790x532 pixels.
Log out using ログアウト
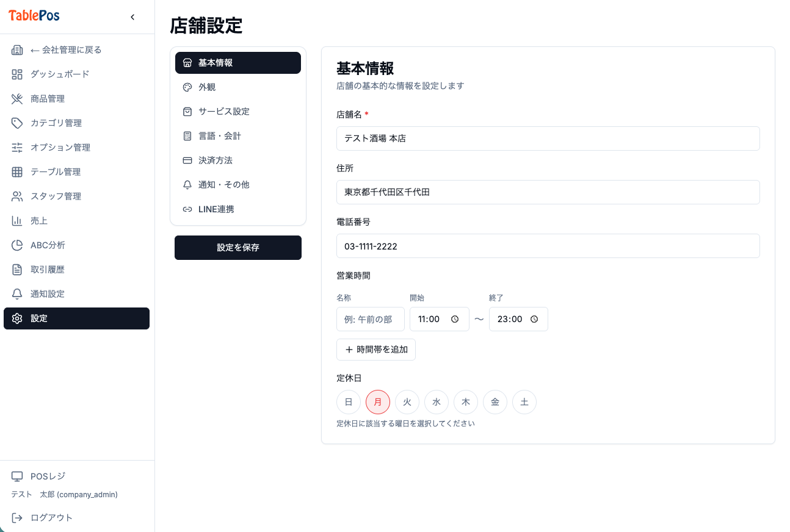click(x=76, y=518)
